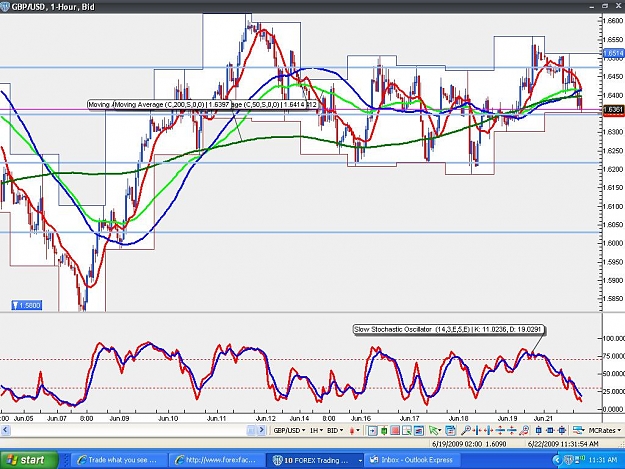Click the 1.5800 price marker tag
The height and width of the screenshot is (469, 625).
[x=27, y=306]
